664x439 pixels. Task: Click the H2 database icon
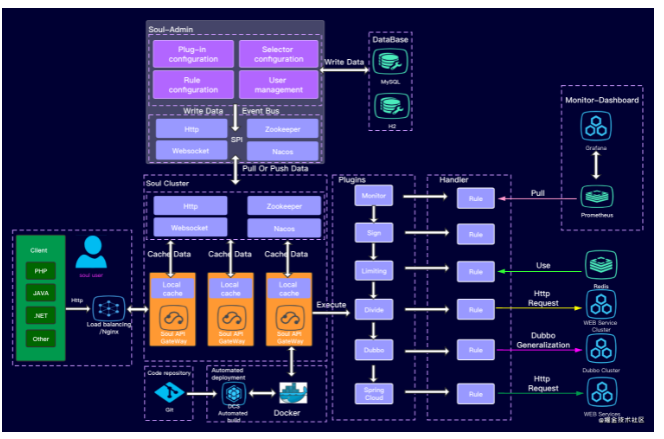pyautogui.click(x=391, y=106)
